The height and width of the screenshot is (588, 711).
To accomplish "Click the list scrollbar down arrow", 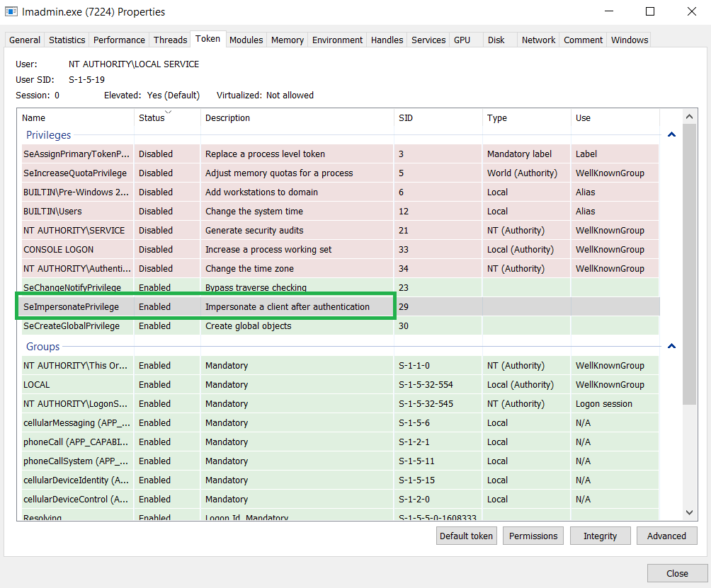I will [689, 513].
